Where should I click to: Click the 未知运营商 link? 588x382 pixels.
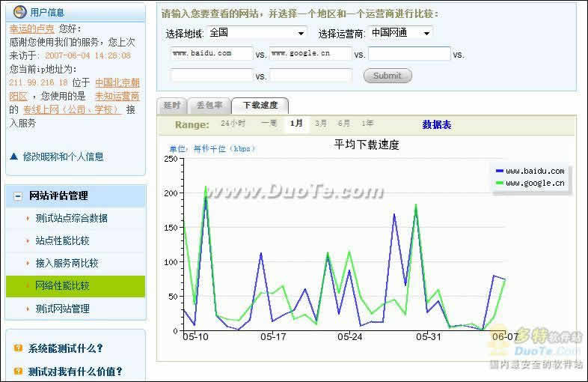[x=117, y=96]
